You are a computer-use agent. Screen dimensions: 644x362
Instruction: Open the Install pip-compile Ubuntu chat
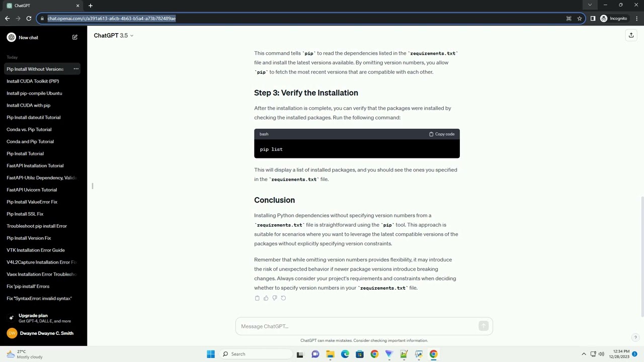(34, 93)
